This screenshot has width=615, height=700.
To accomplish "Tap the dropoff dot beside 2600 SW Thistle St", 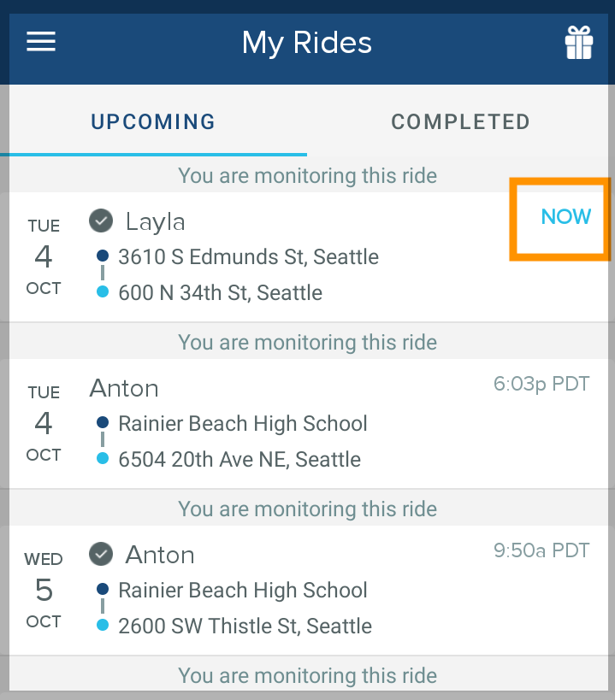I will [x=103, y=626].
